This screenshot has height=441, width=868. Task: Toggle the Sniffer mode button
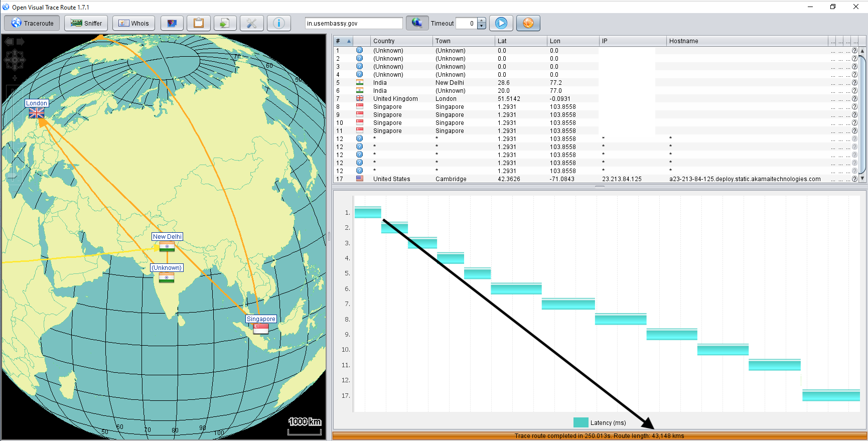pos(86,23)
